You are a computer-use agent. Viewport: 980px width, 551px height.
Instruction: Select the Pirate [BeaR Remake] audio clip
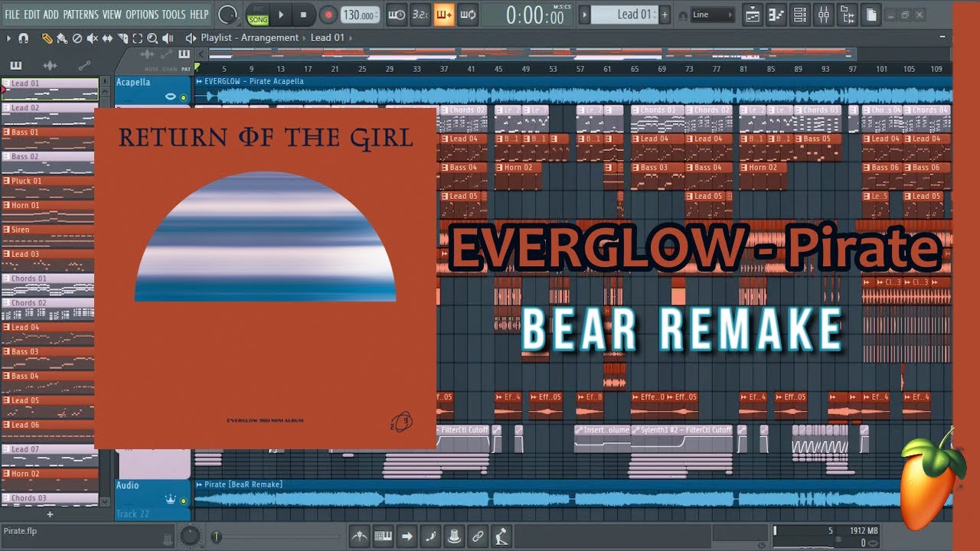point(573,493)
